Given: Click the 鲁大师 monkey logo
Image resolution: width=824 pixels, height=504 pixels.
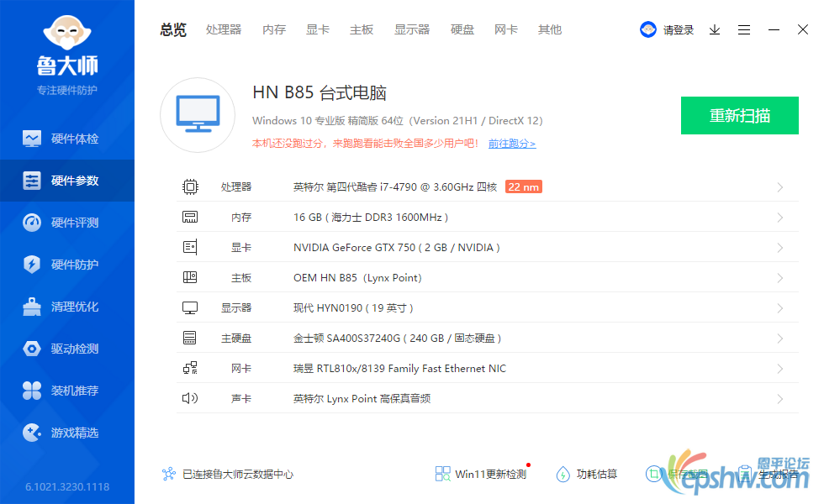Looking at the screenshot, I should tap(67, 33).
